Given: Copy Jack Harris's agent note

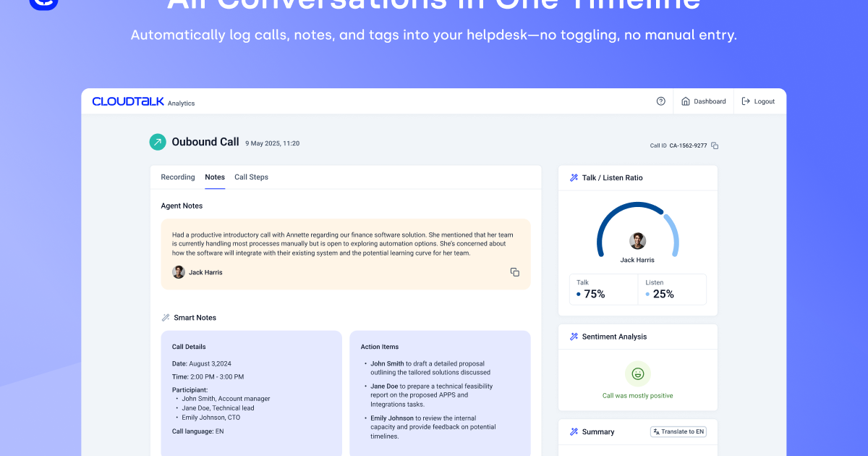Looking at the screenshot, I should coord(514,271).
